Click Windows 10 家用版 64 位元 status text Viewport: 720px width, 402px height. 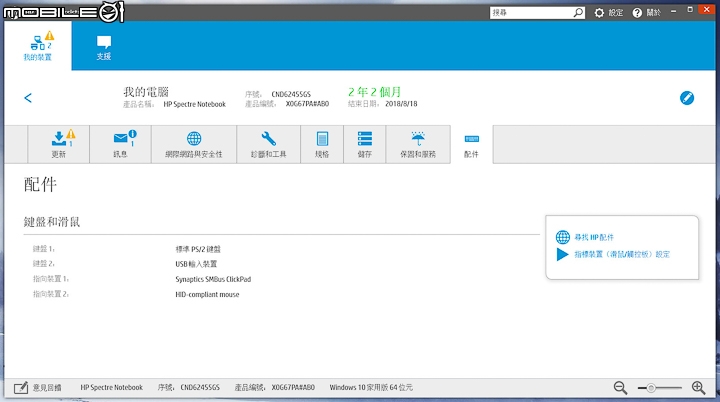371,388
